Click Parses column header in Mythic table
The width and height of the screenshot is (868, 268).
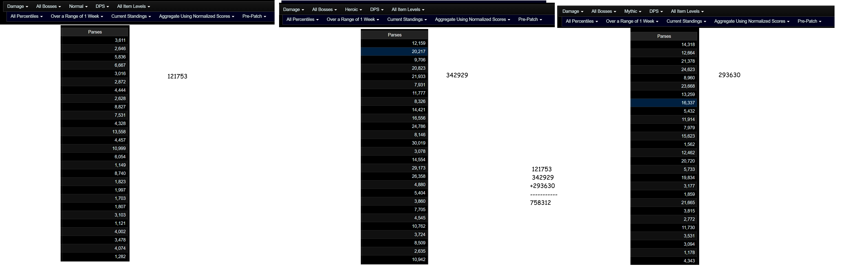coord(664,36)
